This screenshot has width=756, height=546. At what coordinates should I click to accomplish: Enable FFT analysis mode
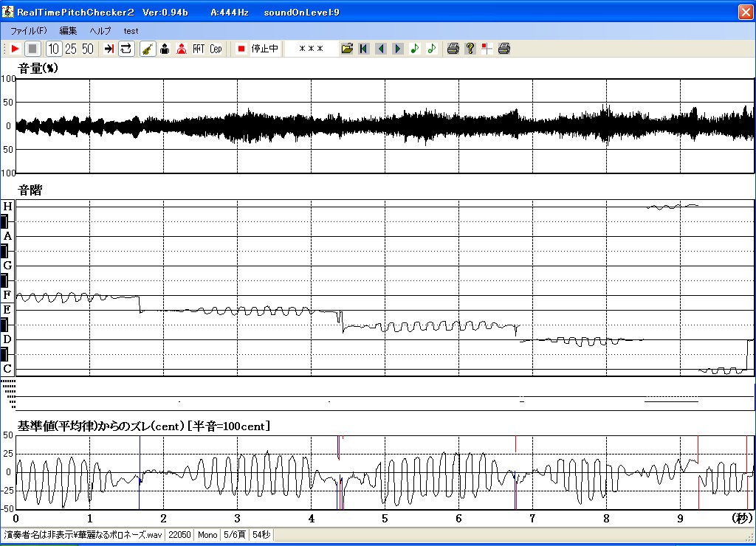tap(199, 49)
